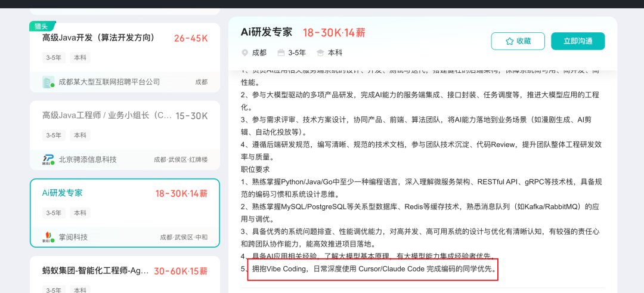Click the 掌阅科技 company logo
The image size is (644, 293).
click(x=48, y=237)
